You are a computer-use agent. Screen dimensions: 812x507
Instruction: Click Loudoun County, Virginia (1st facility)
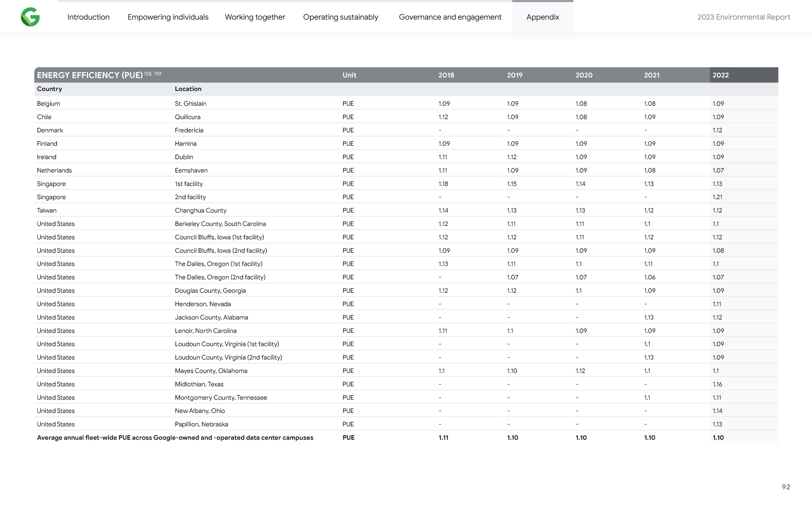click(x=227, y=344)
